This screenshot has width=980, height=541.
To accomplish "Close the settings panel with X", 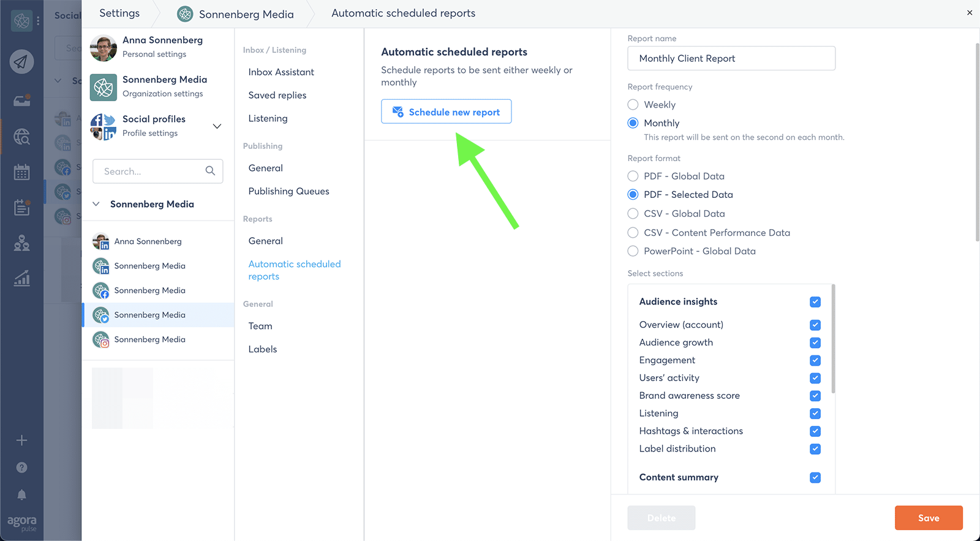I will pyautogui.click(x=970, y=12).
